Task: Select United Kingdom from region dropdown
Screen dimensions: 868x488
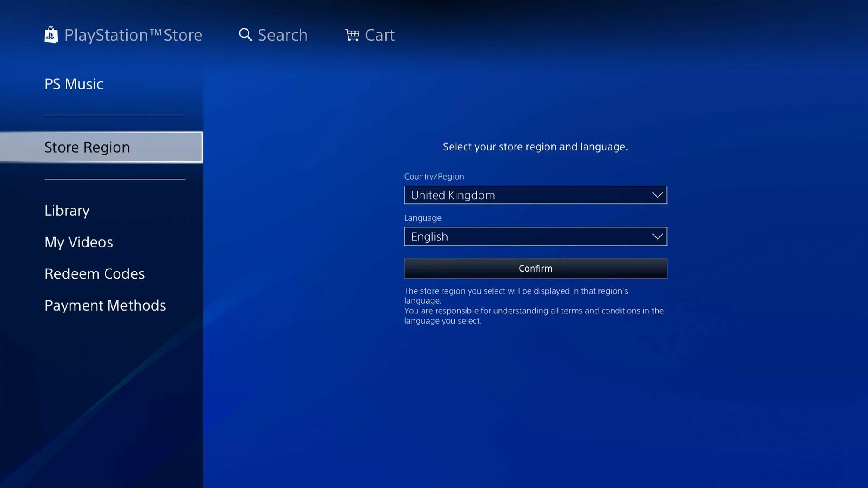Action: coord(535,195)
